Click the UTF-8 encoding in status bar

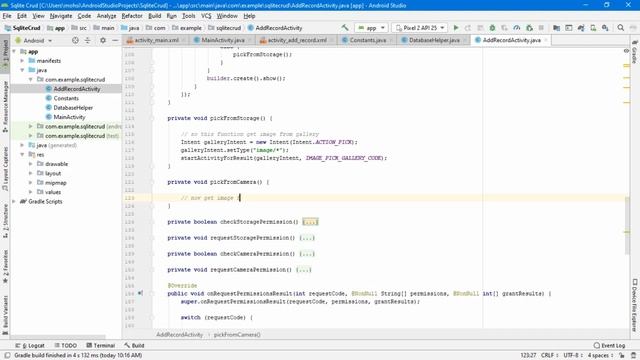tap(572, 356)
